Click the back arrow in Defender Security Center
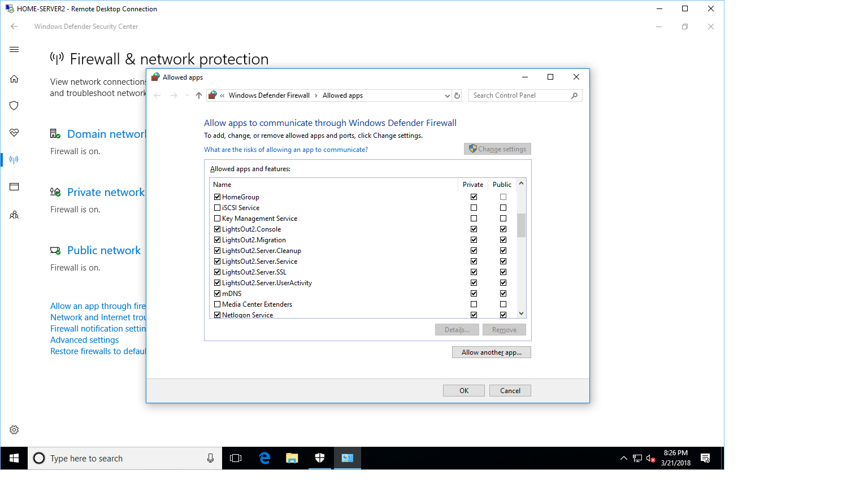The image size is (868, 488). [x=14, y=27]
